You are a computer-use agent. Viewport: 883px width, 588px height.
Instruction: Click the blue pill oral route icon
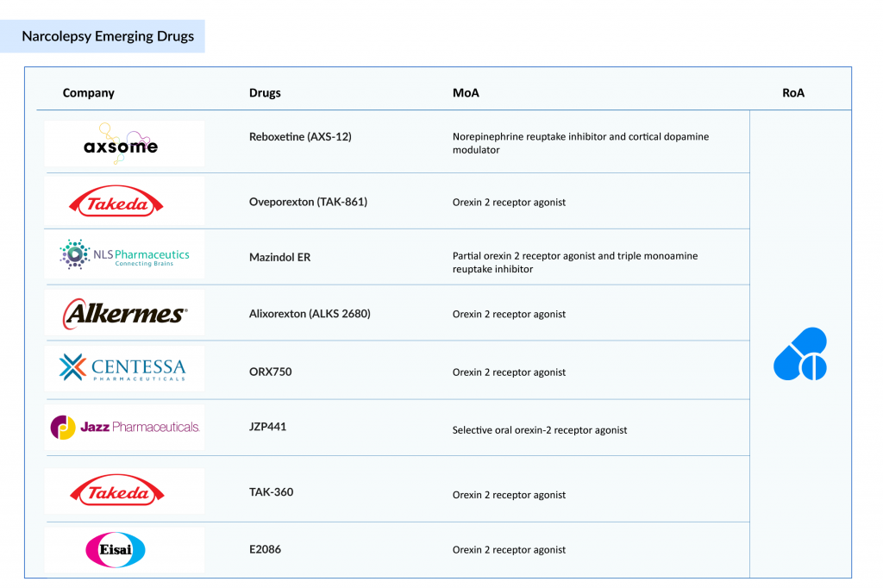[800, 353]
